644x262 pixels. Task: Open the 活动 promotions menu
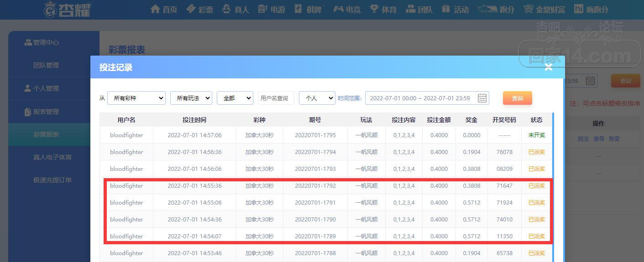click(x=455, y=9)
